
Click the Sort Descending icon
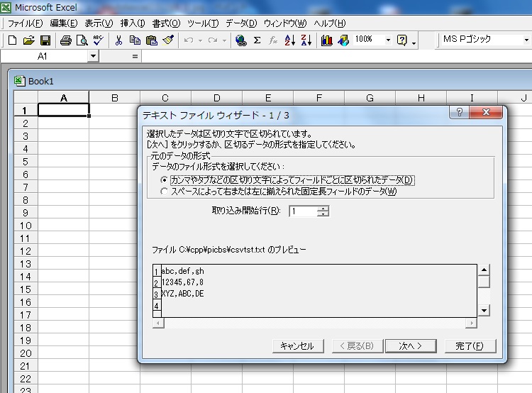(x=306, y=40)
